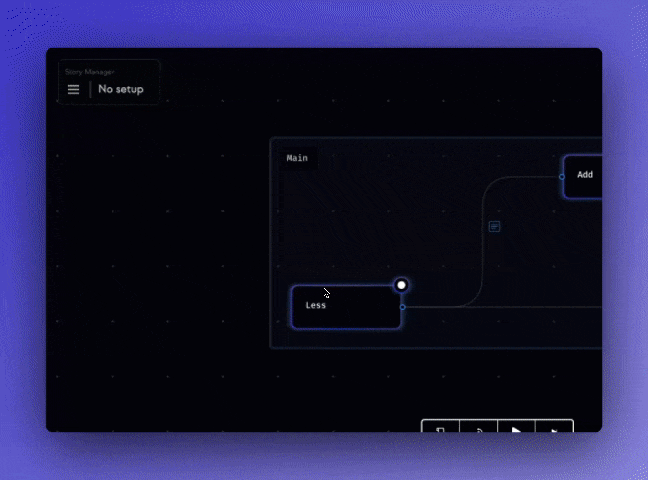Click the Story Manager panel title
Screen dimensions: 648x480
pos(86,71)
